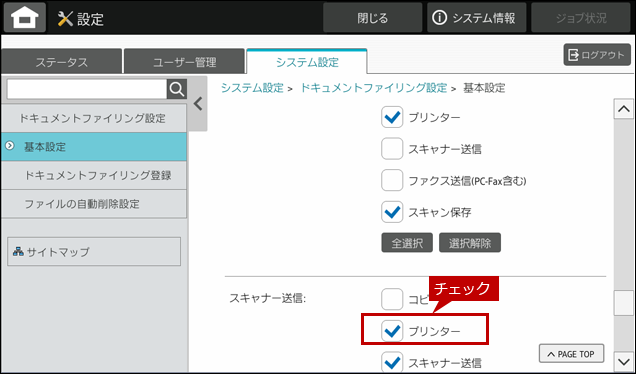Open the サイトマップ button

pyautogui.click(x=94, y=251)
